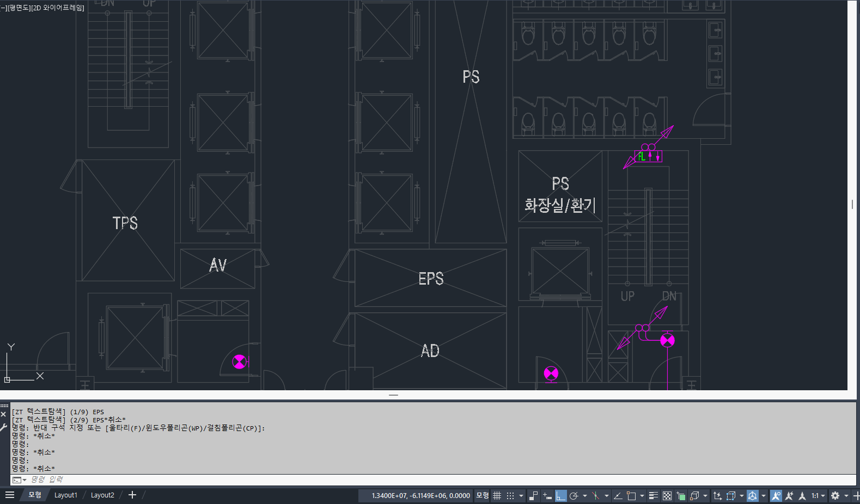This screenshot has height=504, width=860.
Task: Click the dynamic input icon
Action: click(x=547, y=496)
